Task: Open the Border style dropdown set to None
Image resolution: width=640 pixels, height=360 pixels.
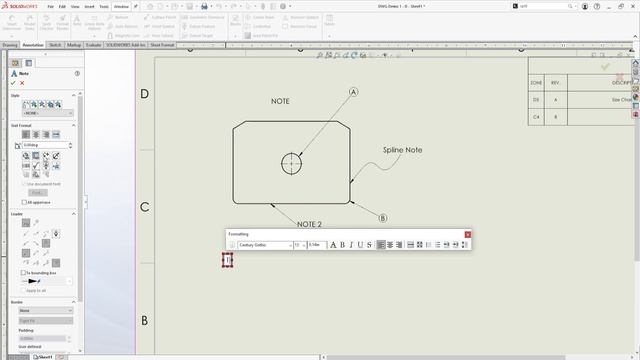Action: pyautogui.click(x=46, y=311)
